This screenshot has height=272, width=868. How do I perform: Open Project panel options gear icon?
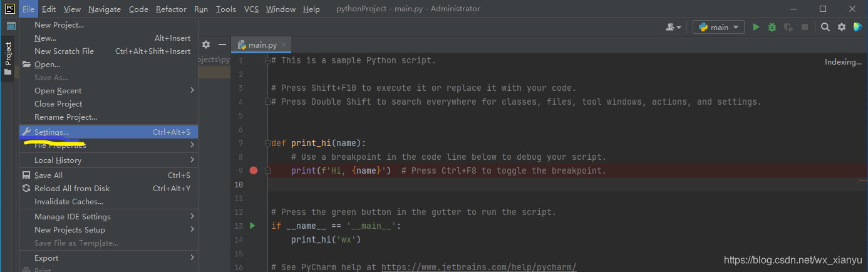(205, 44)
